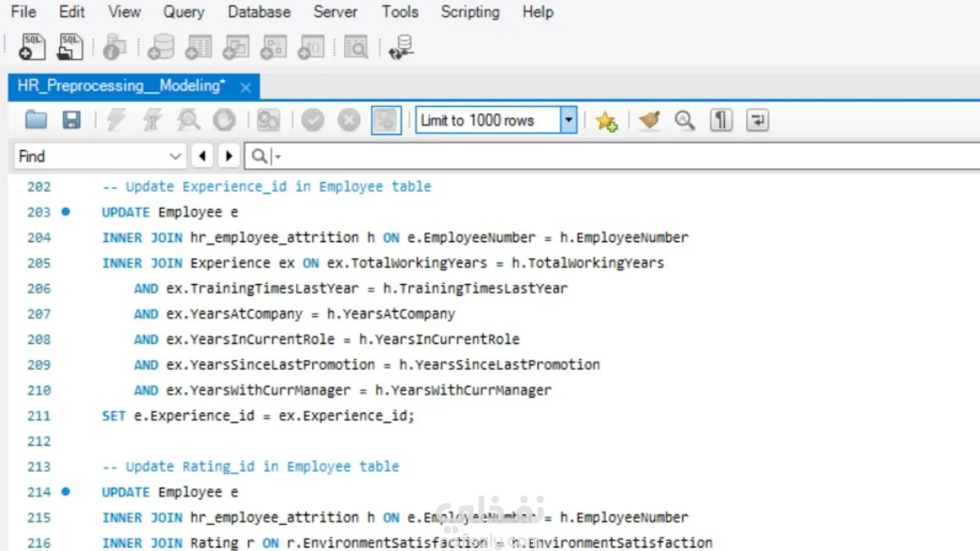Open the Query menu

click(x=183, y=12)
